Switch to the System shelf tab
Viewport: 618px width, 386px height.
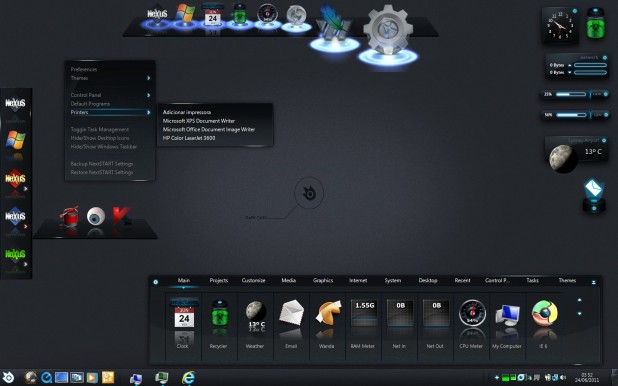393,280
